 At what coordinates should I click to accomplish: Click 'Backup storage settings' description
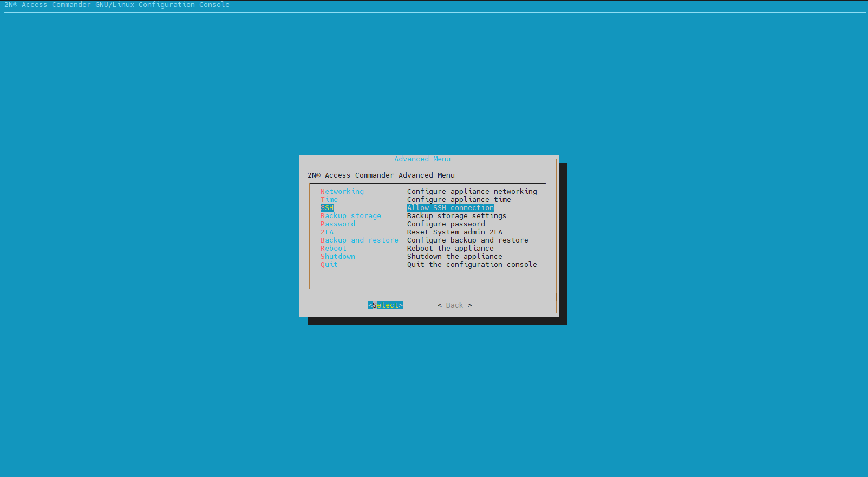tap(457, 216)
